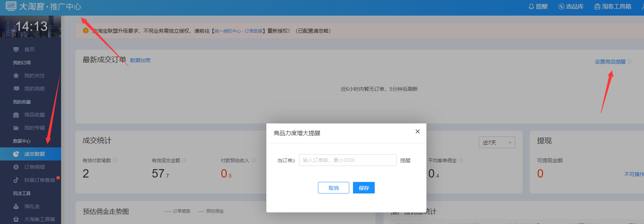Open the 设置商品提醒 link
The image size is (644, 224).
pos(610,62)
